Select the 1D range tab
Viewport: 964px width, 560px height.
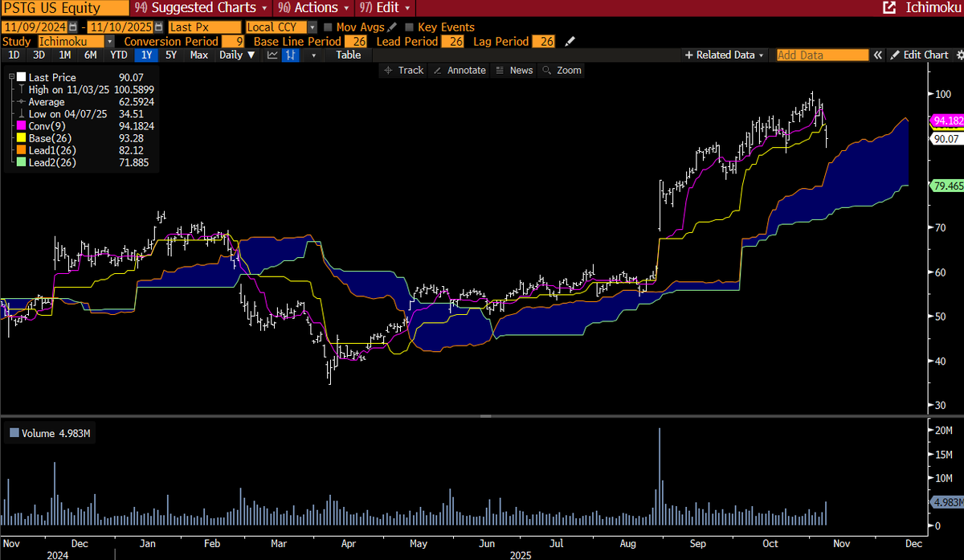[14, 55]
